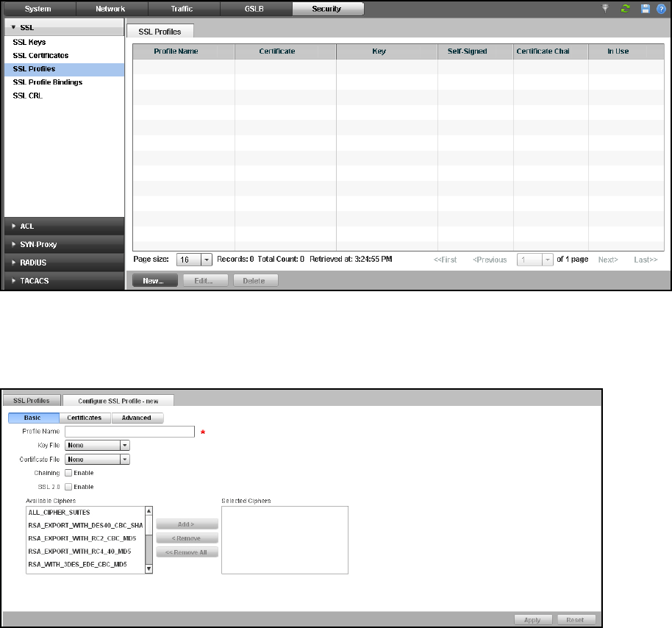The width and height of the screenshot is (672, 628).
Task: Open the Advanced sub-tab
Action: 137,418
